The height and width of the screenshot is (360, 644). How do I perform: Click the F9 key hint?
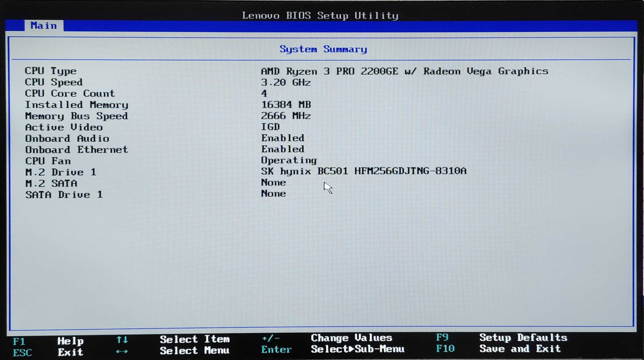[x=442, y=338]
